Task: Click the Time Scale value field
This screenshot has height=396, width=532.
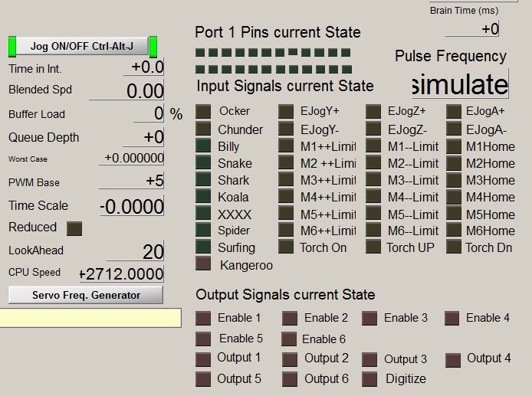Action: point(132,206)
